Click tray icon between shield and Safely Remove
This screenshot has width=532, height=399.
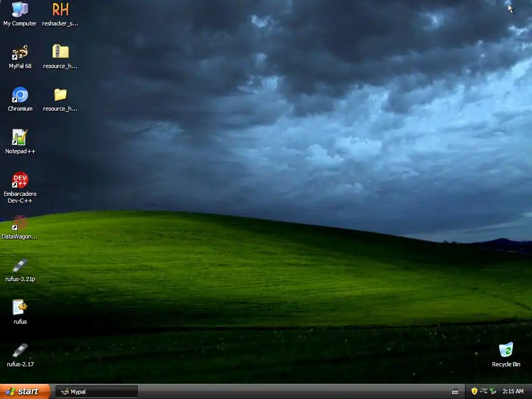[484, 391]
